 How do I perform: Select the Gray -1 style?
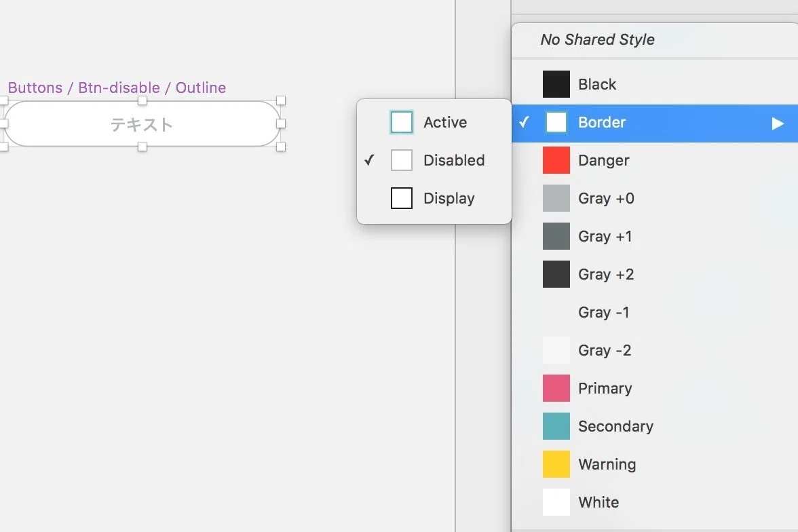coord(655,312)
